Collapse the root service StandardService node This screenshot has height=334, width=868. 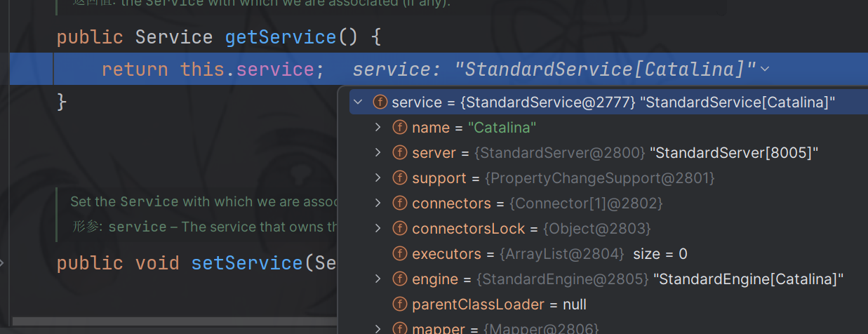click(358, 102)
